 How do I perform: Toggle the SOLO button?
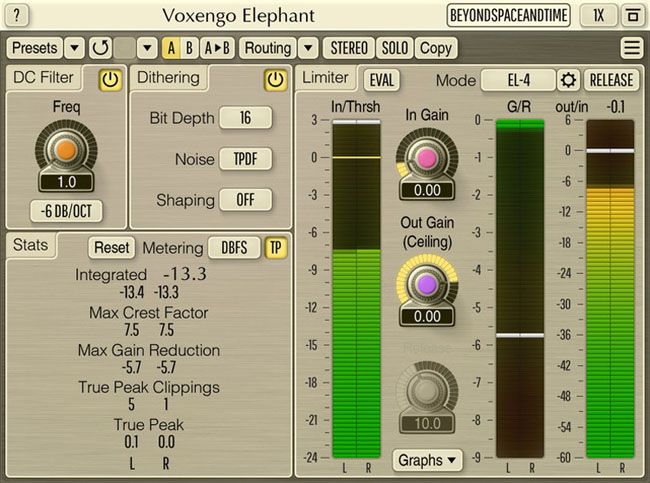[x=395, y=48]
